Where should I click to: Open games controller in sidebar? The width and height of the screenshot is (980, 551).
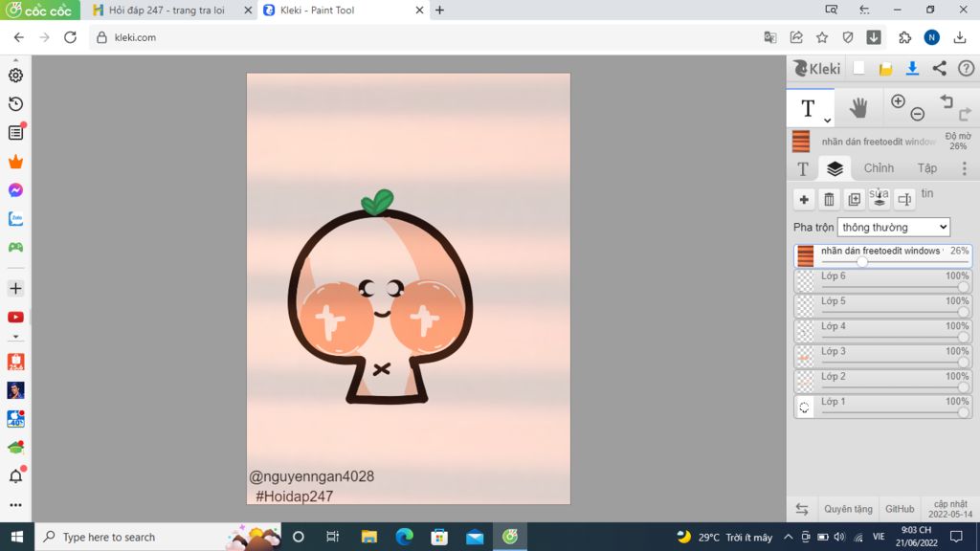[x=15, y=248]
